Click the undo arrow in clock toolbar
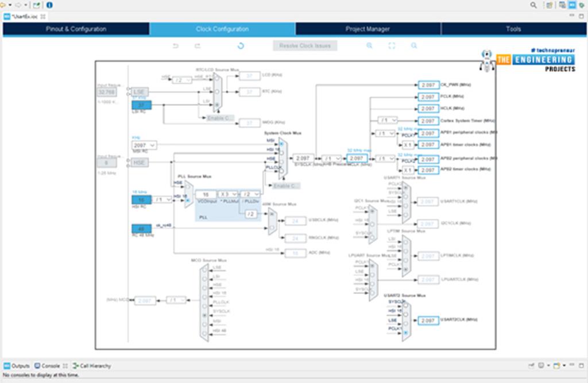Image resolution: width=588 pixels, height=383 pixels. coord(176,46)
